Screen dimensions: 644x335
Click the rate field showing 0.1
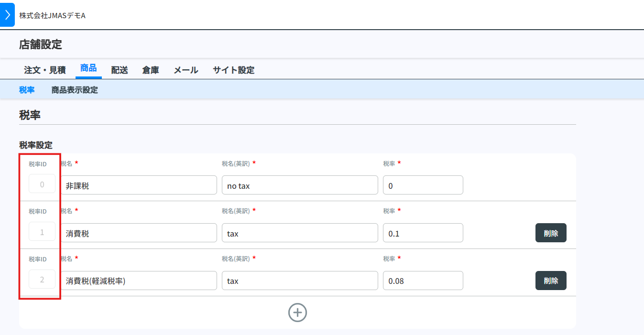point(423,233)
